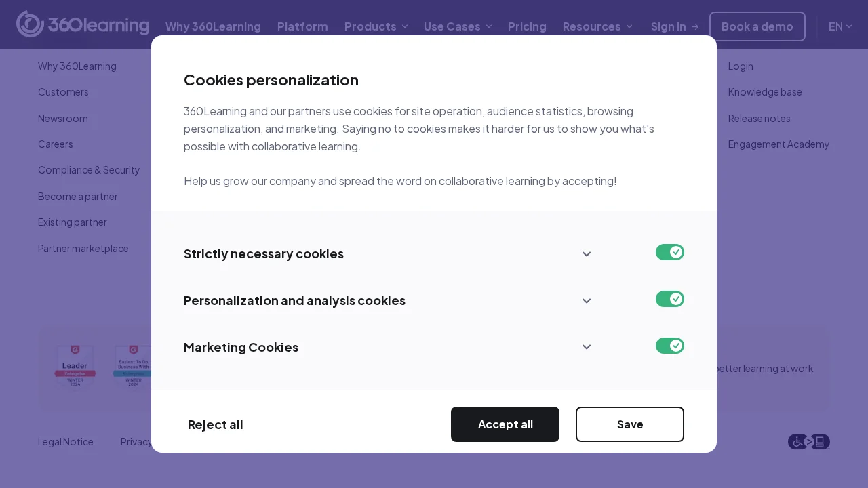
Task: Expand Strictly necessary cookies details
Action: click(587, 254)
